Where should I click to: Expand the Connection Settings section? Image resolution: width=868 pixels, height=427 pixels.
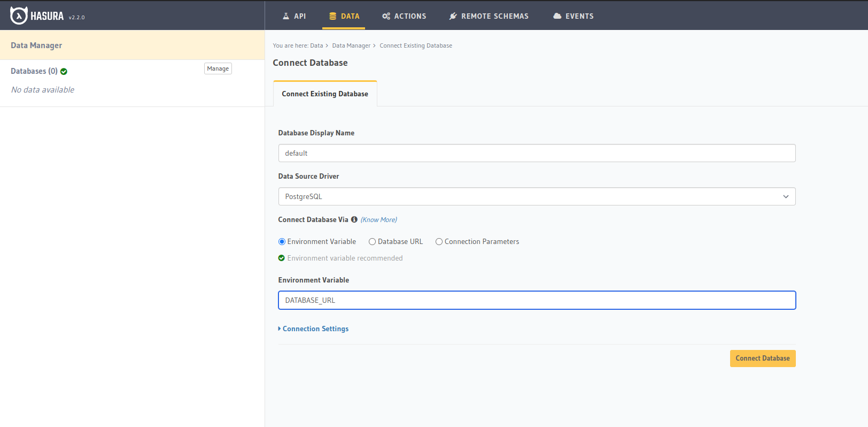point(315,329)
